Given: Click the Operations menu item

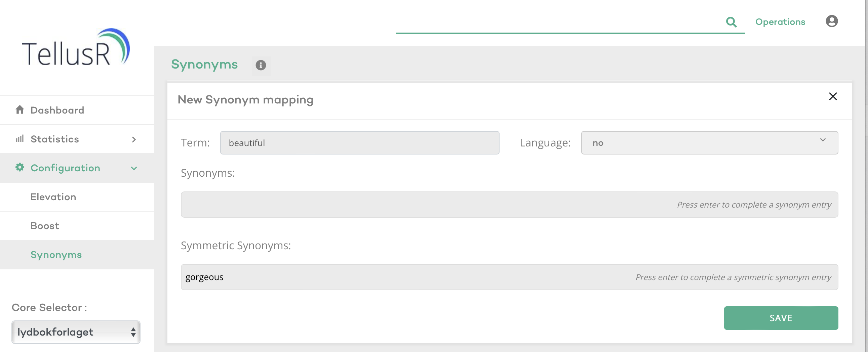Looking at the screenshot, I should point(780,21).
